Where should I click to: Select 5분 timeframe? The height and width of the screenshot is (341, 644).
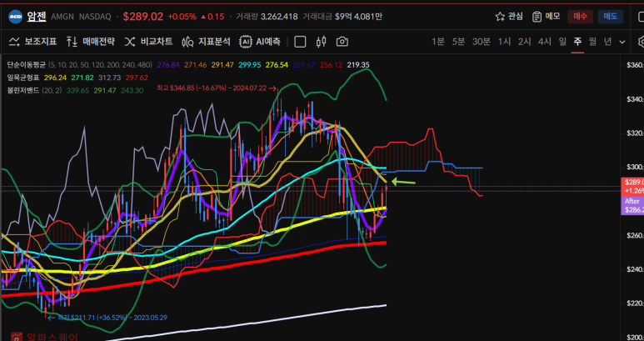click(x=458, y=42)
